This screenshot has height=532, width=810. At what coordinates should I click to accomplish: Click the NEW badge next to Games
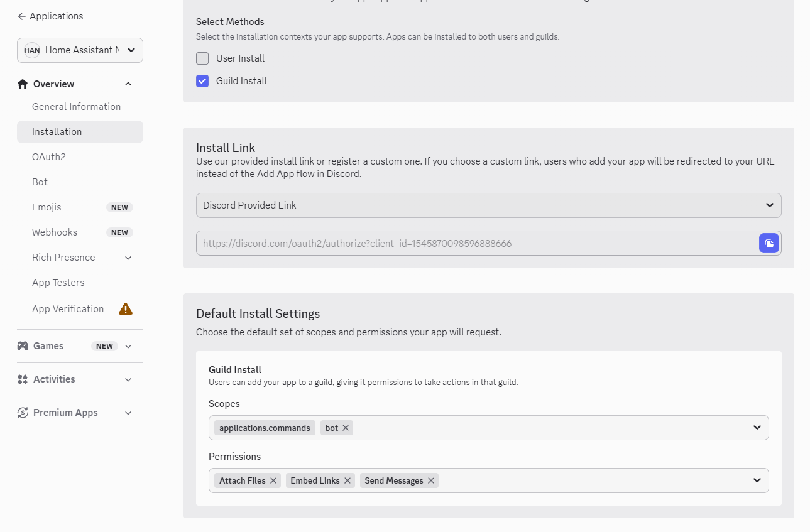[x=104, y=346]
